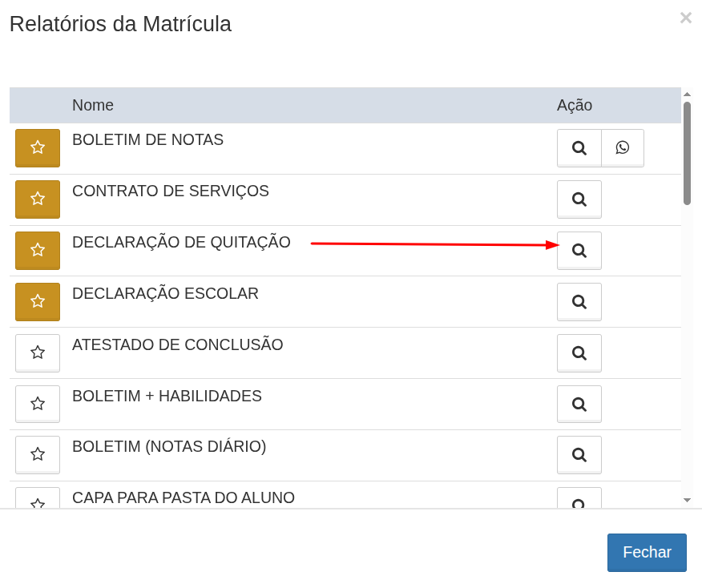This screenshot has height=588, width=702.
Task: Open DECLARAÇÃO DE QUITAÇÃO search icon
Action: [x=579, y=251]
